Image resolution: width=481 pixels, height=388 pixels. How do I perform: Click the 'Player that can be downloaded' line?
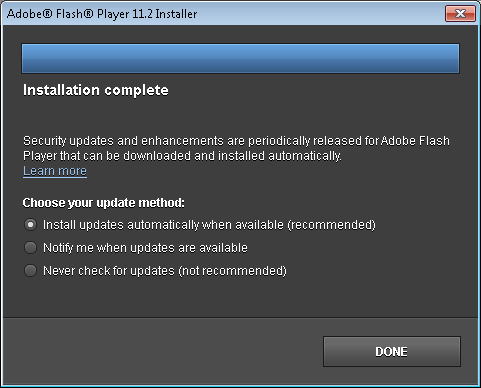[182, 156]
